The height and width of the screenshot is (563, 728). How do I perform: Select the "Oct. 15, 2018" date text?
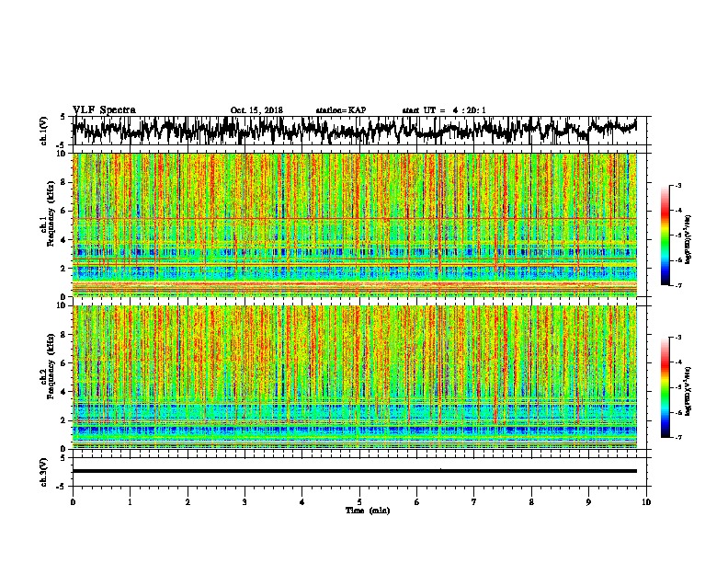(256, 110)
